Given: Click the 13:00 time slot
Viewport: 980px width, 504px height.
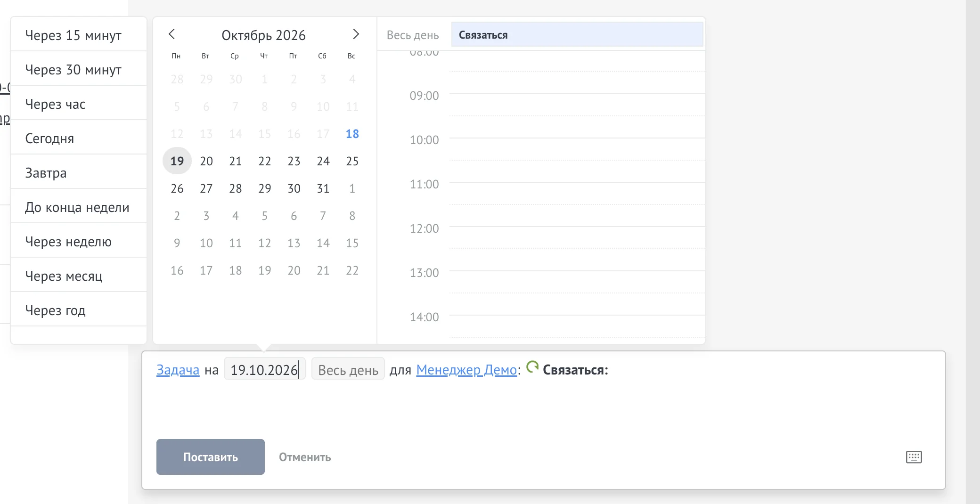Looking at the screenshot, I should [577, 282].
